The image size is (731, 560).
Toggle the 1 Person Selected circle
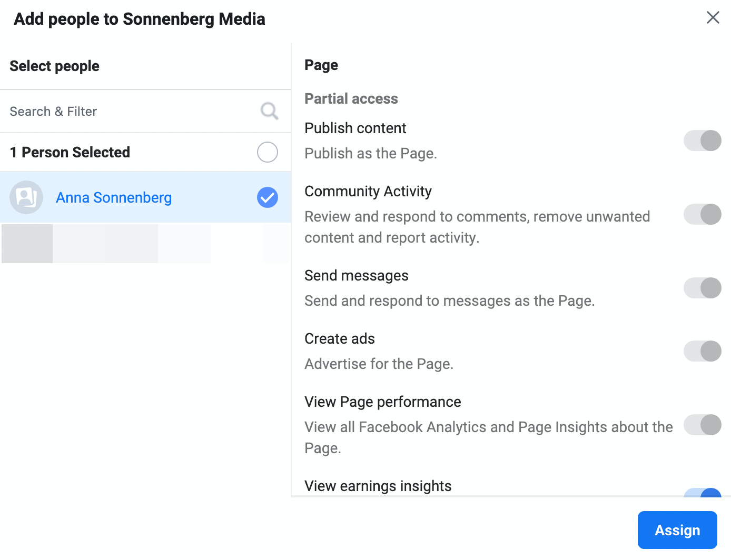point(268,152)
